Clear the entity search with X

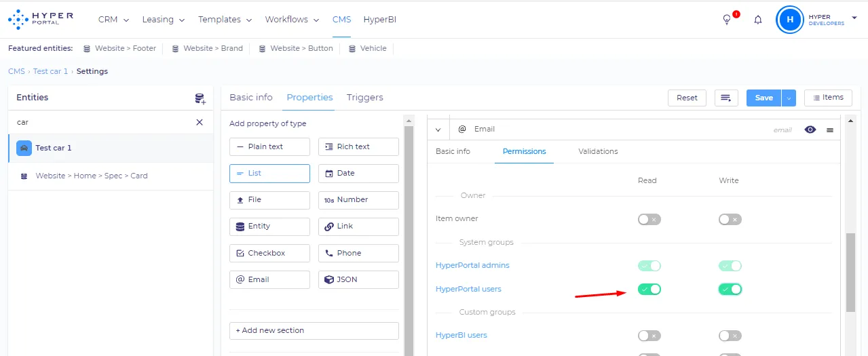tap(200, 122)
